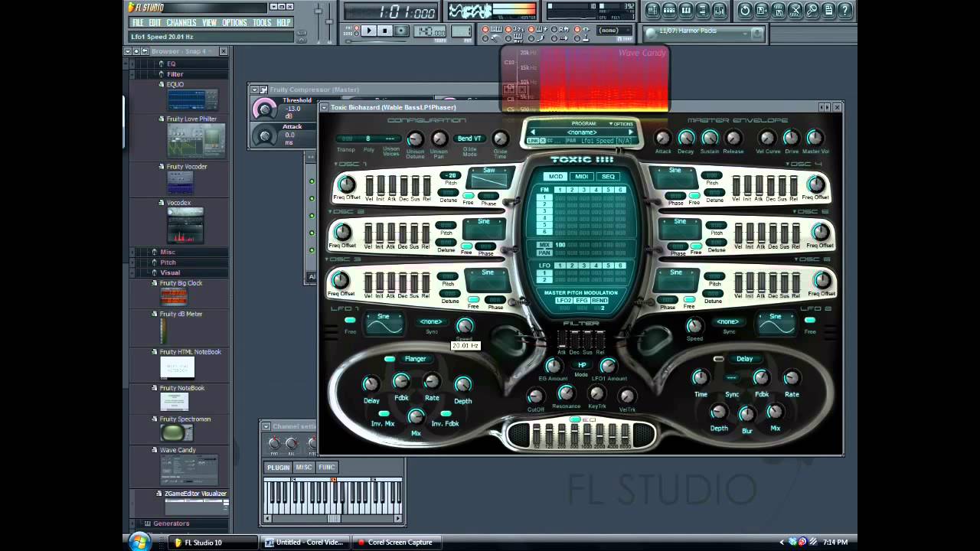Click the Fruity Compressor Threshold knob
This screenshot has width=980, height=551.
click(x=265, y=109)
